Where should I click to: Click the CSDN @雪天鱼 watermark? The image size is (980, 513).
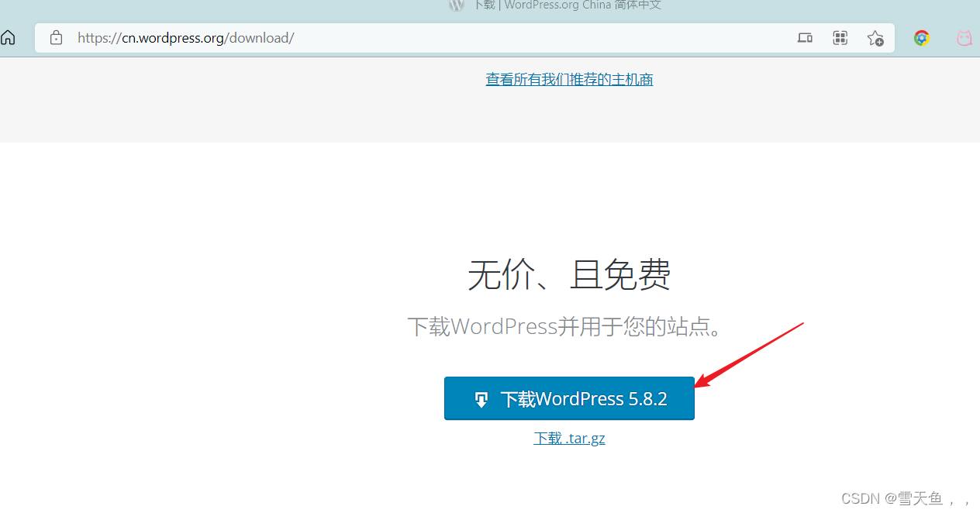904,498
